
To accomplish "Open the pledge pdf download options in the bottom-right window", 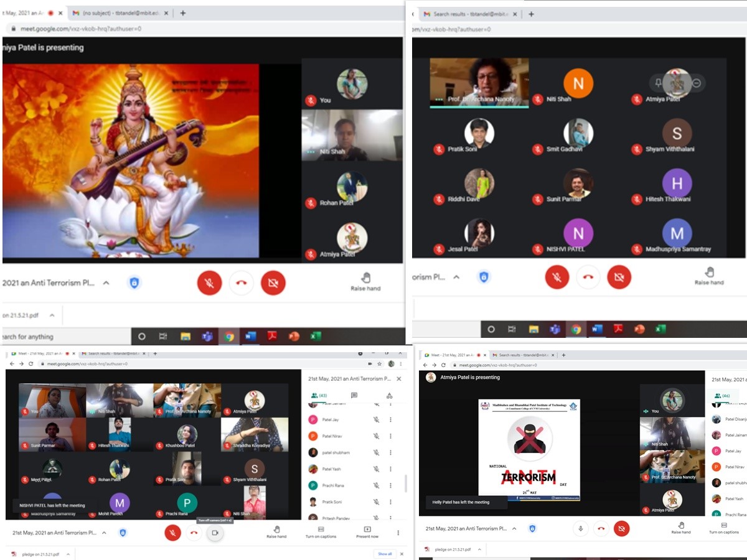I will coord(479,549).
